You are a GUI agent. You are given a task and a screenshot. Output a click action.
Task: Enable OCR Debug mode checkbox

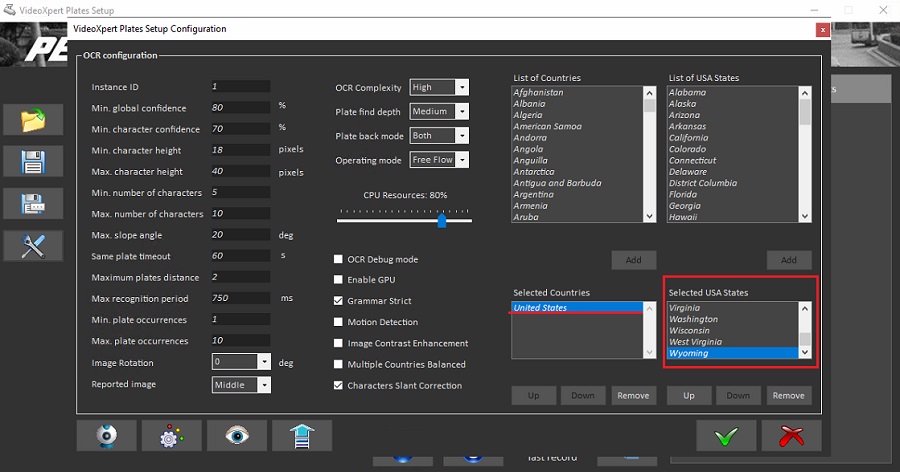point(339,259)
